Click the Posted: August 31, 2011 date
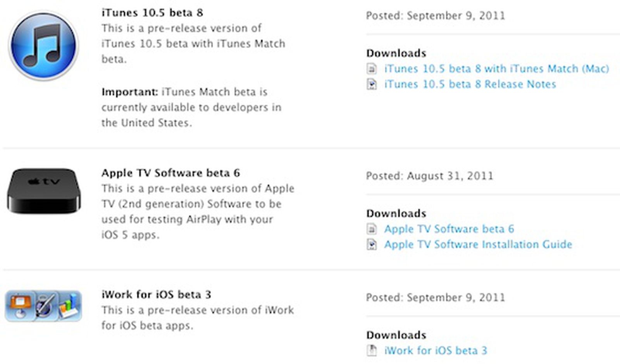 [x=430, y=176]
